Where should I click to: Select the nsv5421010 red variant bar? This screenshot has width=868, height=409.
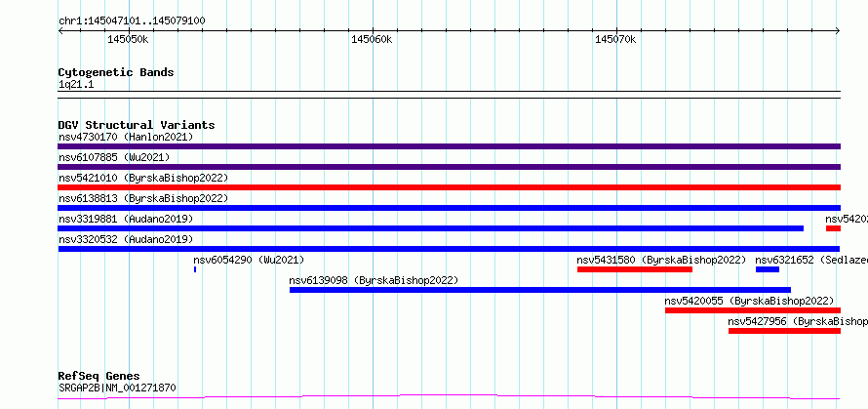click(449, 187)
